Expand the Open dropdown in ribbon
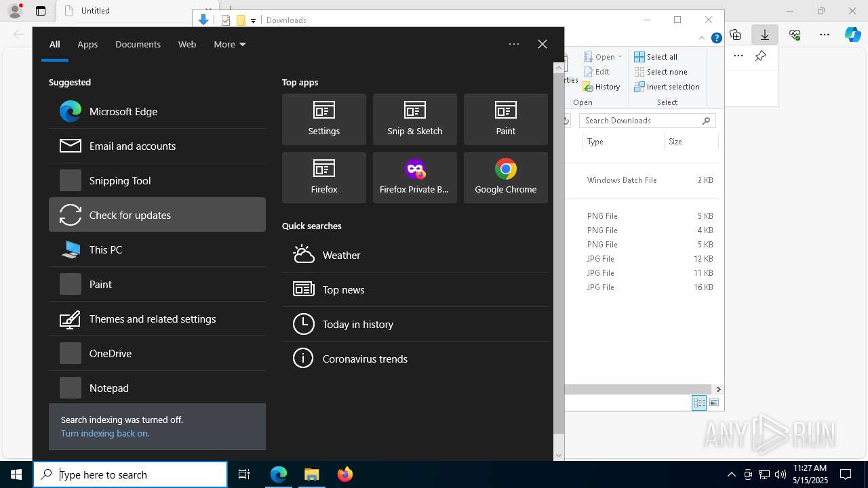Viewport: 868px width, 488px height. 620,57
